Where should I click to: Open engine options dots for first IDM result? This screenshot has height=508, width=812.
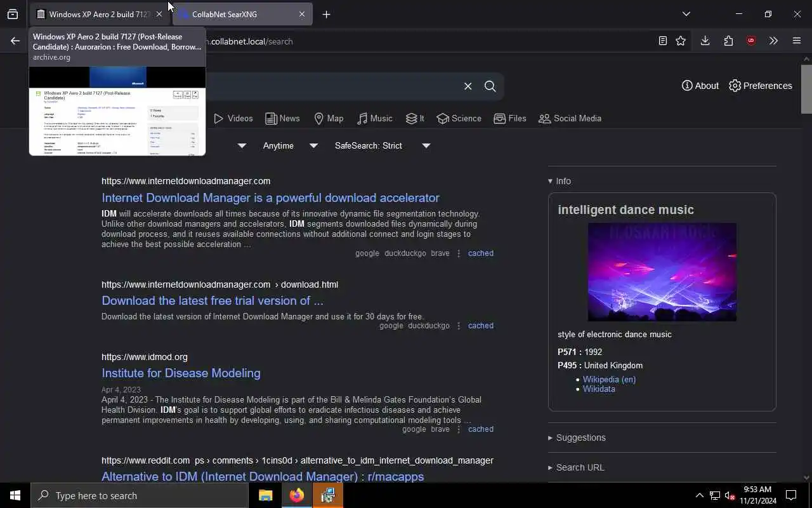click(x=459, y=253)
